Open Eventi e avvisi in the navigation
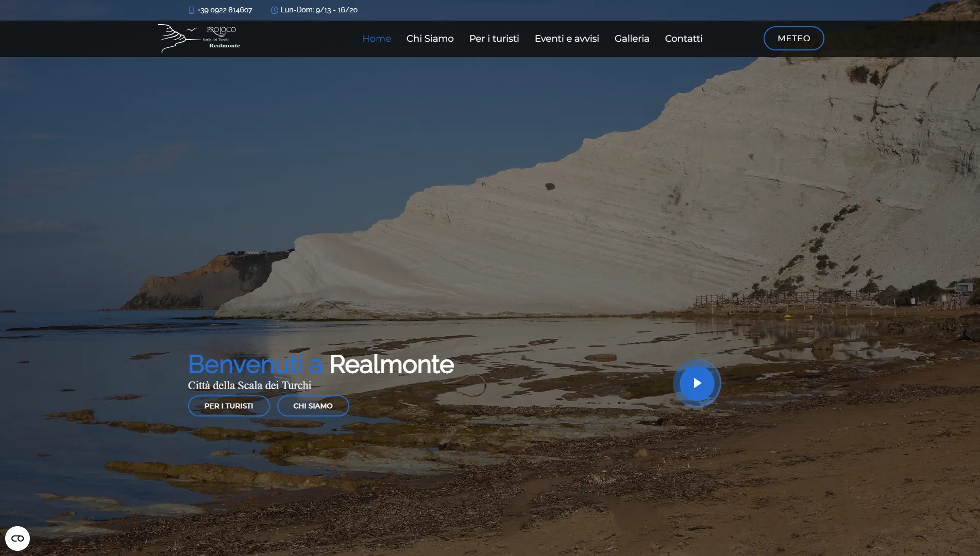The image size is (980, 556). tap(567, 39)
